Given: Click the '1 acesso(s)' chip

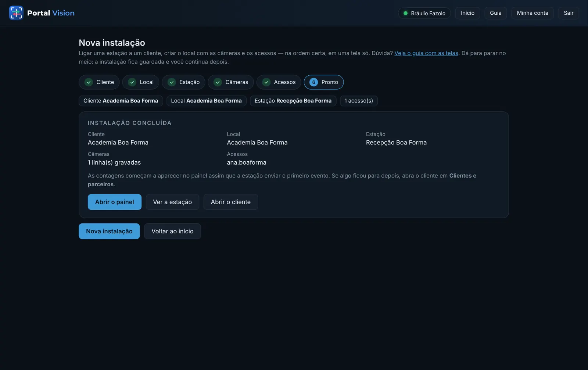Looking at the screenshot, I should 359,101.
